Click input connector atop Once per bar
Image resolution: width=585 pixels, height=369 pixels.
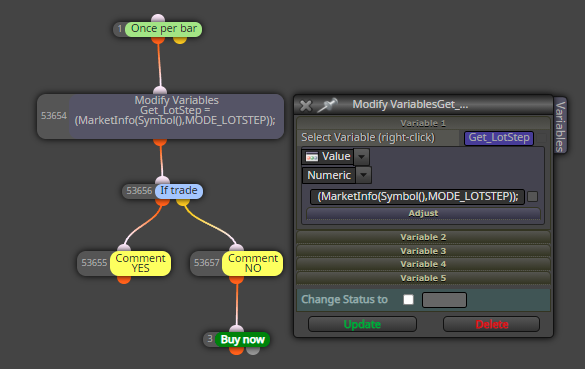pos(158,18)
